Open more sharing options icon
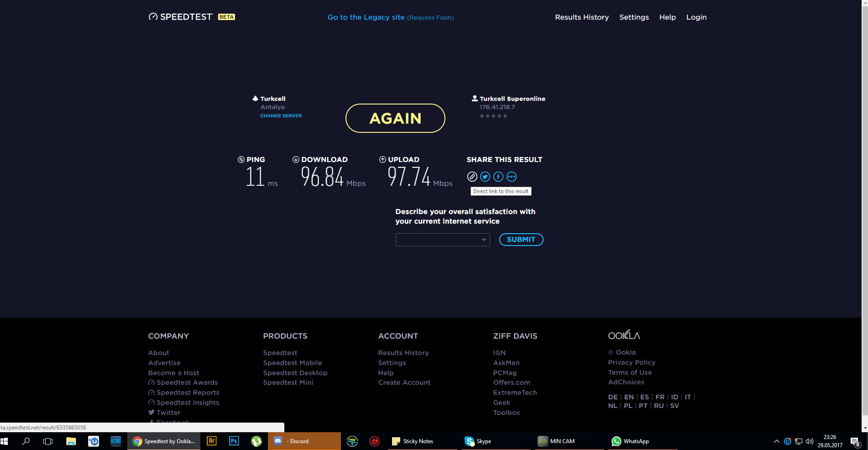 (512, 177)
